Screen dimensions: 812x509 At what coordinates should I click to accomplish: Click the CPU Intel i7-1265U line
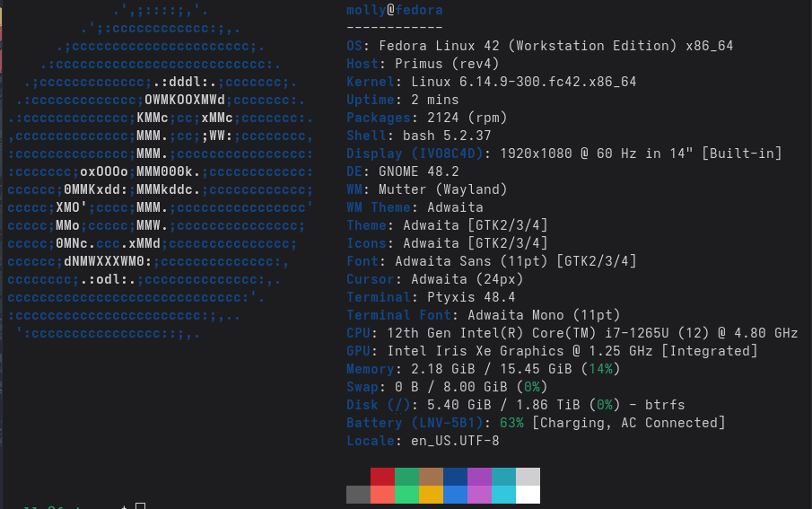pyautogui.click(x=572, y=333)
